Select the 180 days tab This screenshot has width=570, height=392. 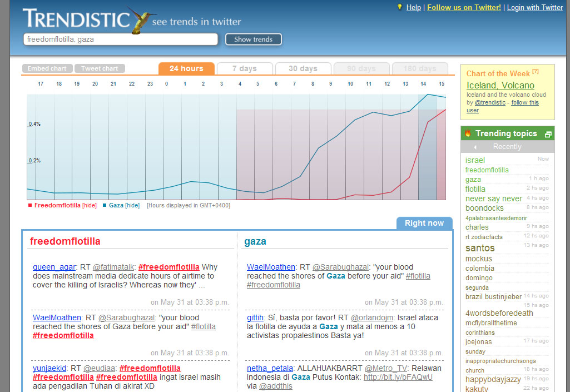tap(420, 68)
